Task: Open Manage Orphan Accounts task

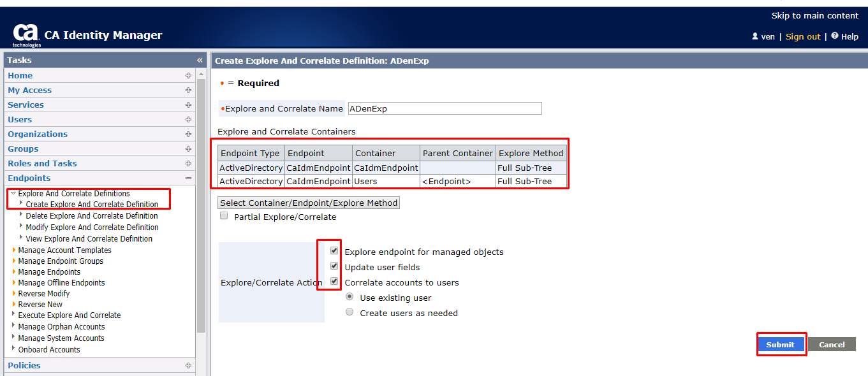Action: point(61,327)
